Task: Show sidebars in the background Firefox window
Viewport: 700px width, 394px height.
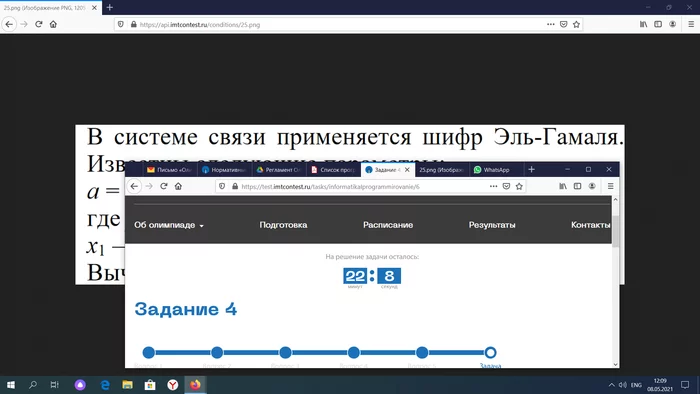Action: click(x=658, y=25)
